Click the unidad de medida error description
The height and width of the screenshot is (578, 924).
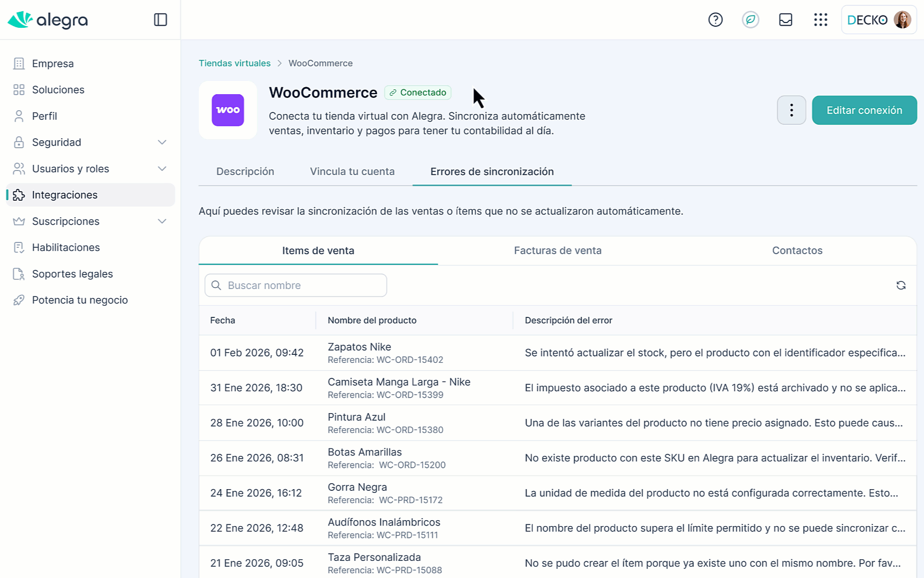(711, 493)
